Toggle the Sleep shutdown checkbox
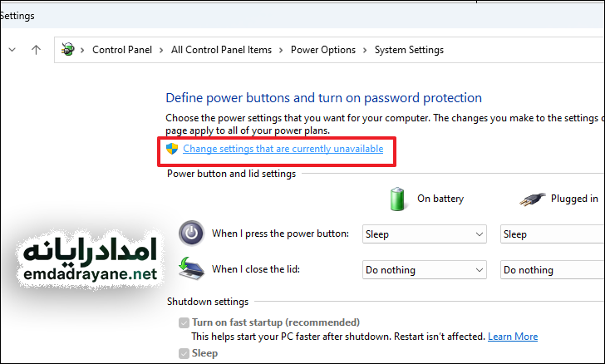This screenshot has width=605, height=364. (184, 353)
